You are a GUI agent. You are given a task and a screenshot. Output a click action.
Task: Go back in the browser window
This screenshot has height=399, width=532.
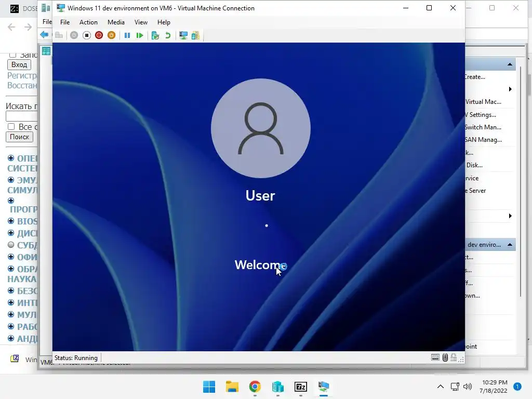pos(11,27)
